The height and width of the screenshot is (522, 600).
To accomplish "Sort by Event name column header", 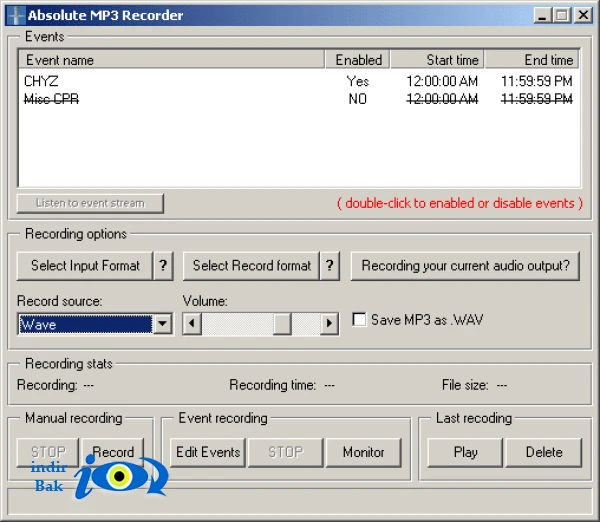I will (172, 60).
